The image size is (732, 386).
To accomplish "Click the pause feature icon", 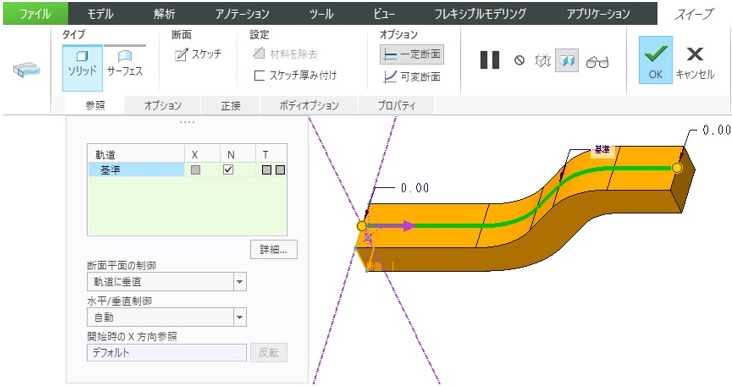I will click(x=490, y=60).
